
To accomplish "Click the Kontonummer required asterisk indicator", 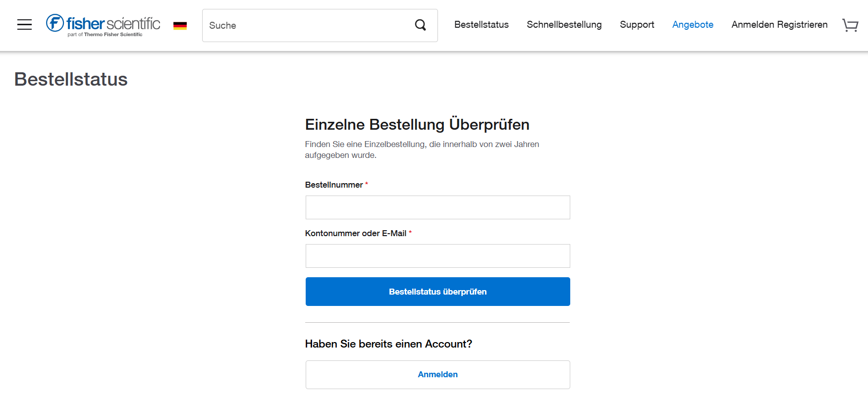I will 411,232.
